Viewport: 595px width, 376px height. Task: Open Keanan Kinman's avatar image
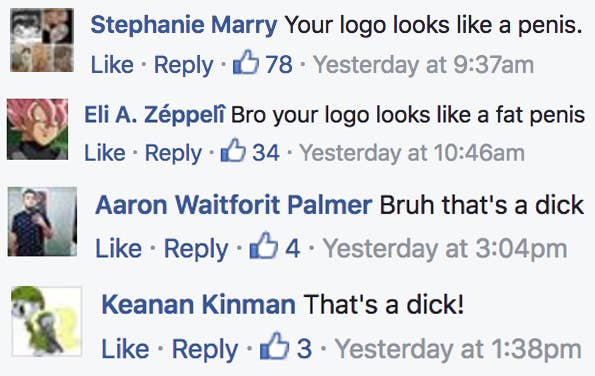pos(47,321)
